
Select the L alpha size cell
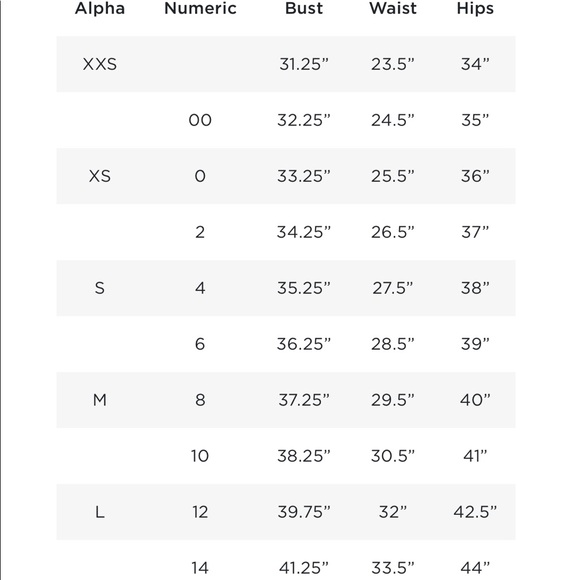point(100,512)
